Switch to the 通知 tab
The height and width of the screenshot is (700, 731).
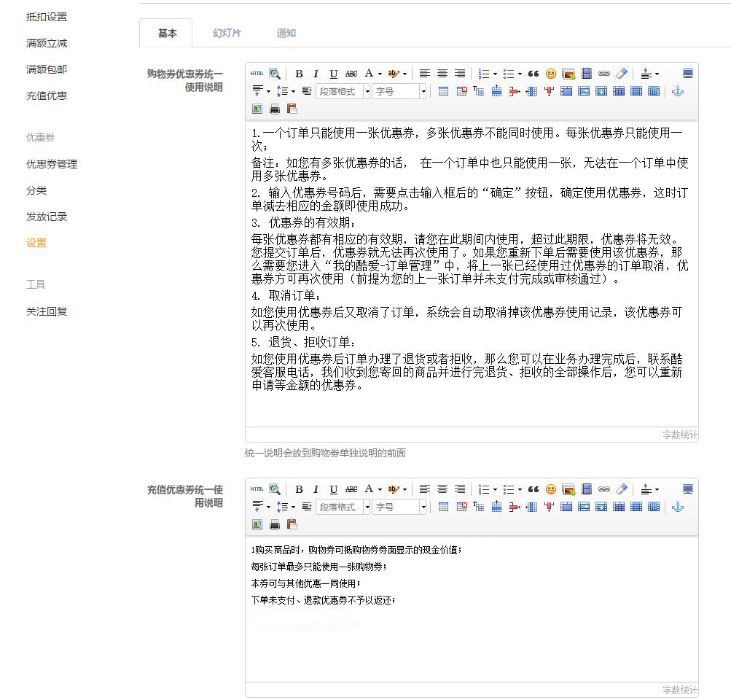pos(286,34)
